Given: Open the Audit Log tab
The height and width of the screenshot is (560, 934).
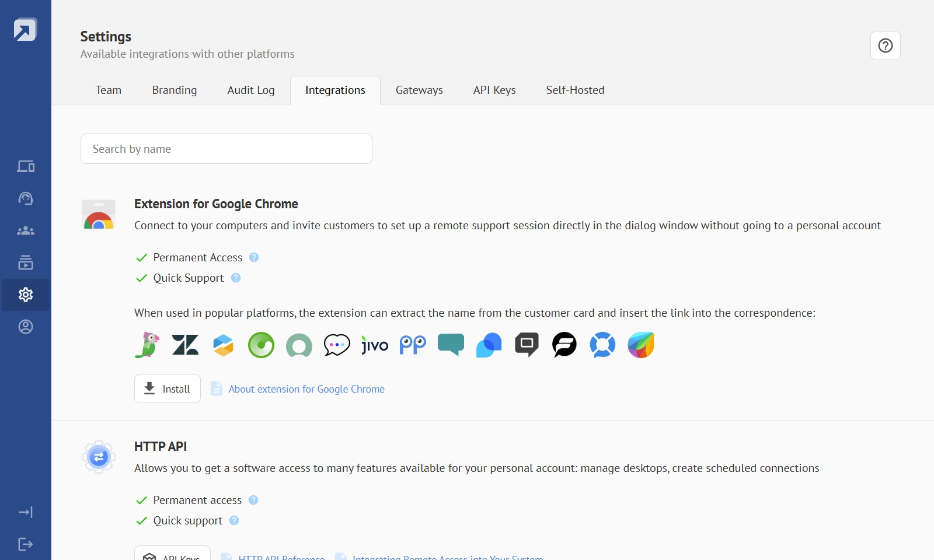Looking at the screenshot, I should [251, 90].
